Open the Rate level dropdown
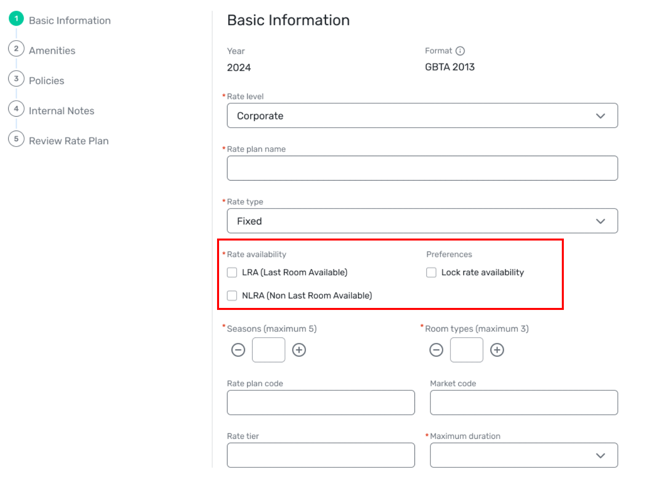The width and height of the screenshot is (659, 485). pyautogui.click(x=422, y=116)
